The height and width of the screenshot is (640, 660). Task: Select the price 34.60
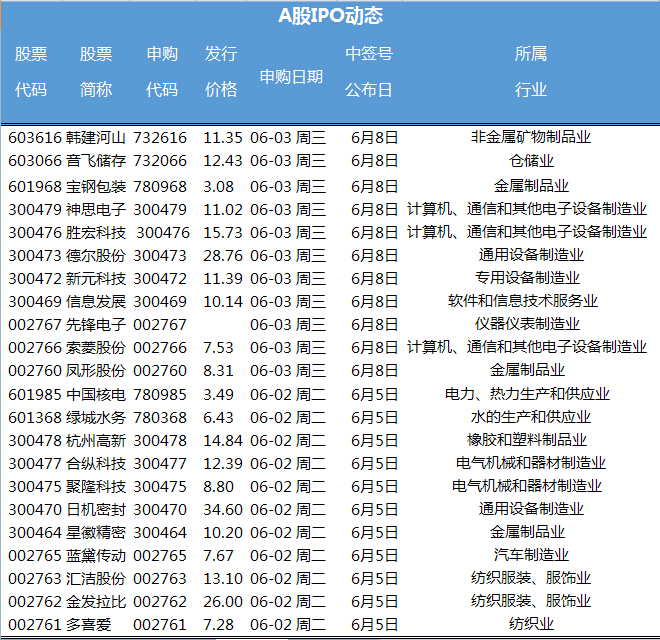tap(223, 510)
